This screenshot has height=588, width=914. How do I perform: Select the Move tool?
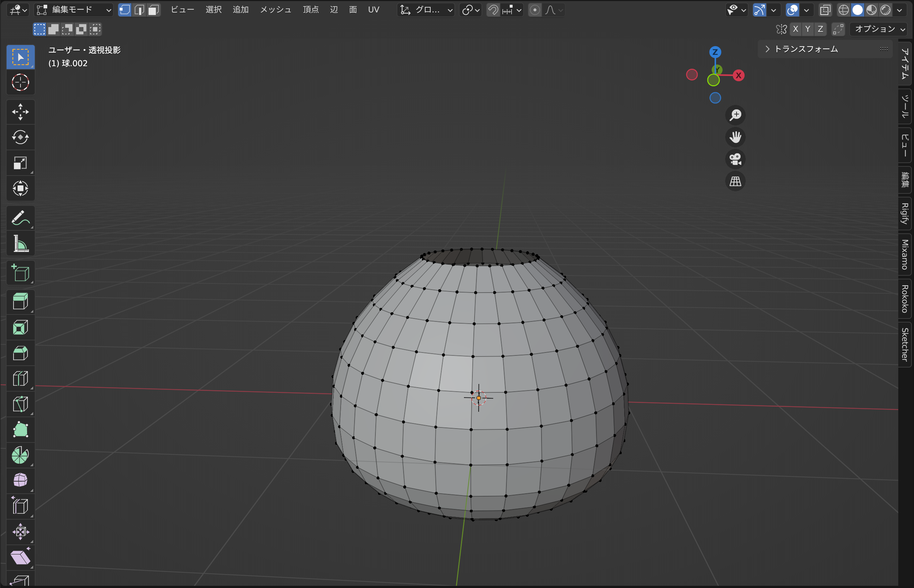20,112
